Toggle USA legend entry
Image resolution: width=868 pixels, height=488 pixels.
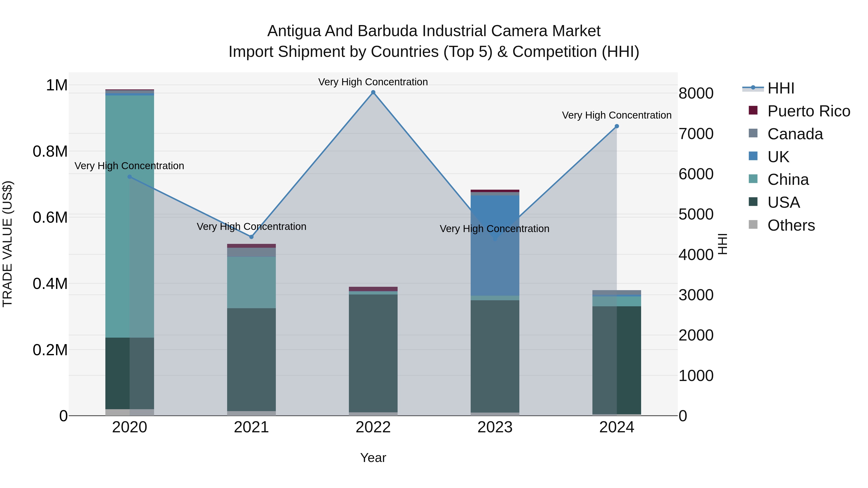point(774,202)
